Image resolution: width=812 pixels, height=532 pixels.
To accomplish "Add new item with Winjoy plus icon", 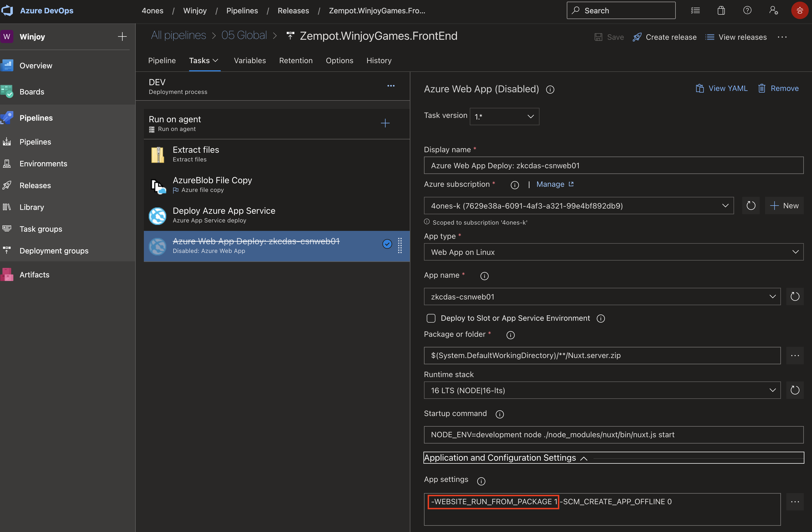I will (x=122, y=36).
